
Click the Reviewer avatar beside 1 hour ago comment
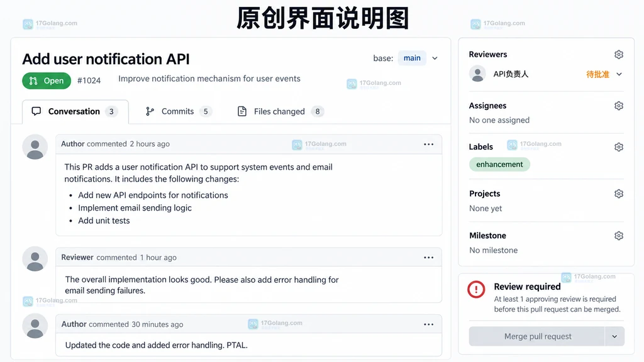[x=35, y=259]
